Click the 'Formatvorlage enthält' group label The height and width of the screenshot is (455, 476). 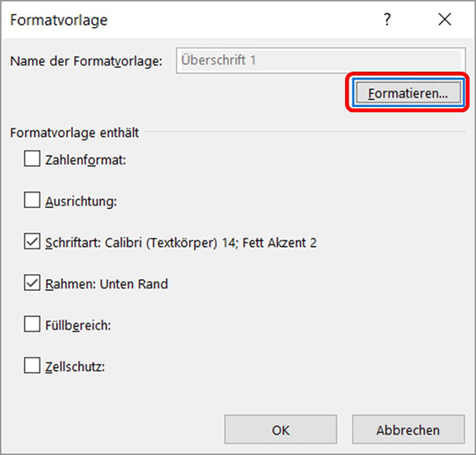75,133
